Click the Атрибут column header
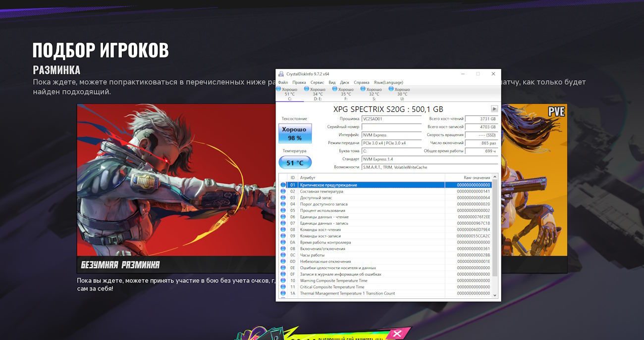644x340 pixels. [371, 177]
